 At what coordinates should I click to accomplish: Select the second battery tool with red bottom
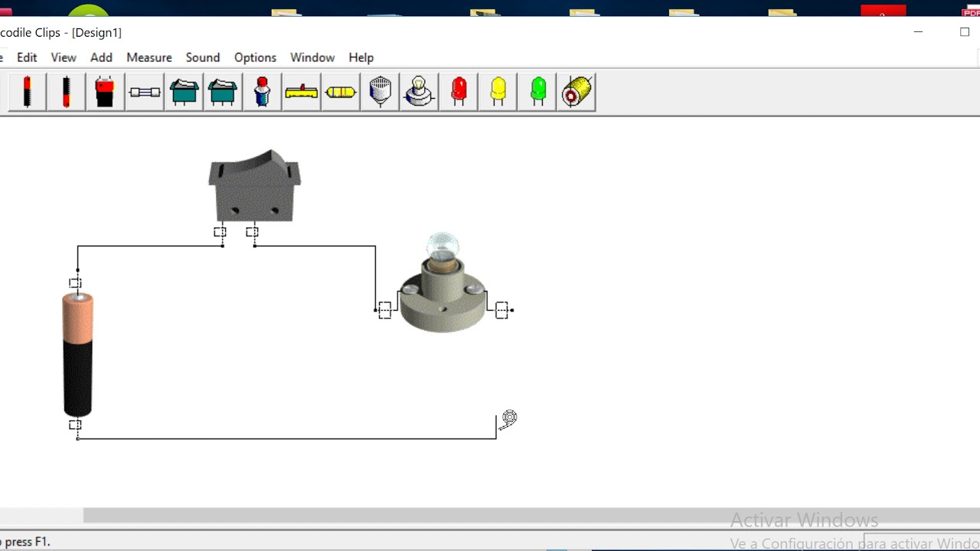[x=67, y=92]
